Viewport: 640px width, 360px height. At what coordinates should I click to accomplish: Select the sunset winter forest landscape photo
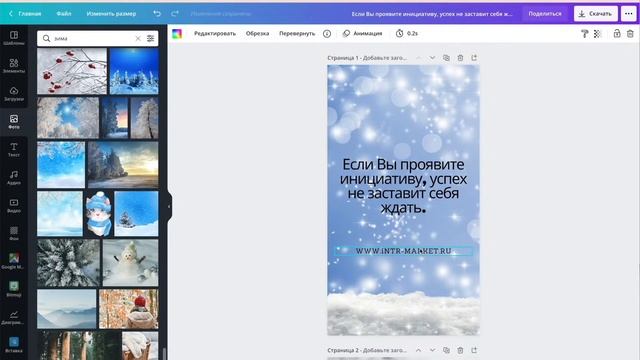(x=123, y=165)
